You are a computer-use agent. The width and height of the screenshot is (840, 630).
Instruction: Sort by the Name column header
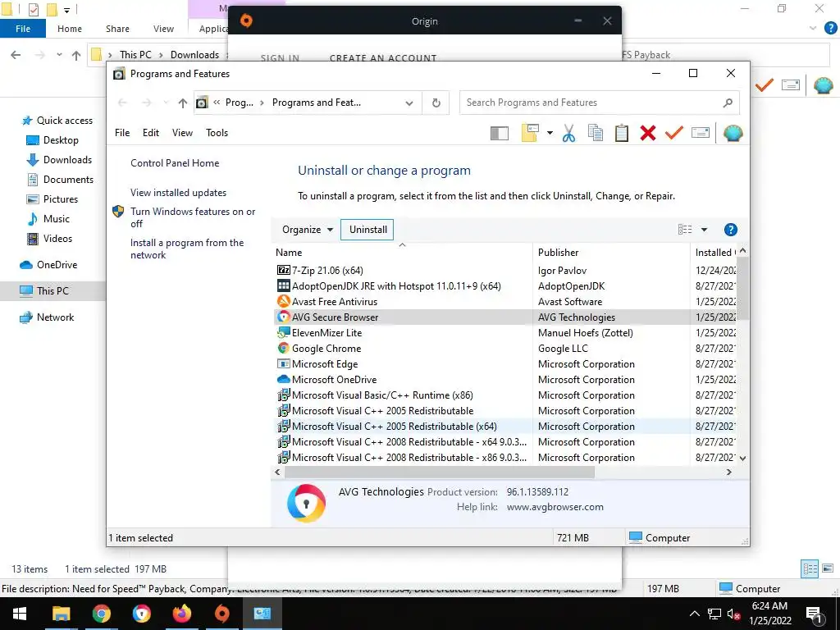(402, 253)
